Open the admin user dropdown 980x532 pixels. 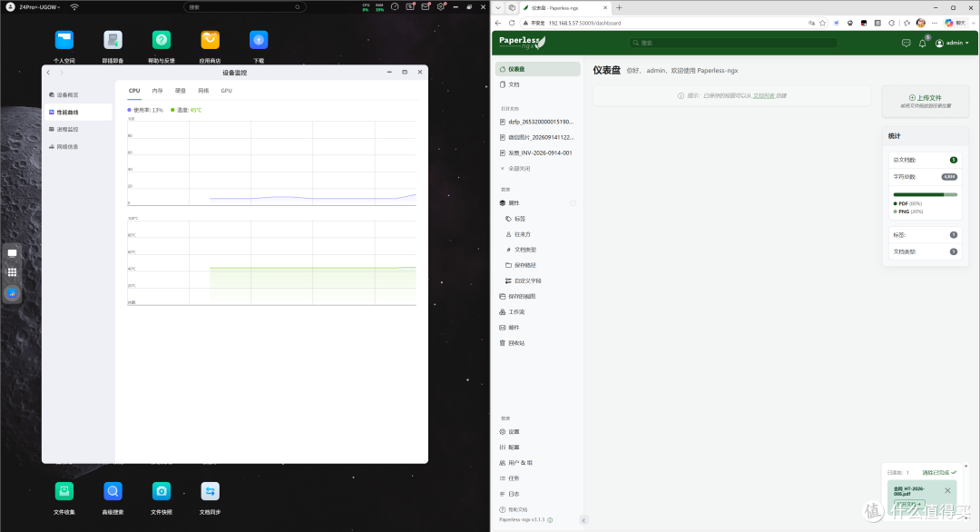click(953, 44)
